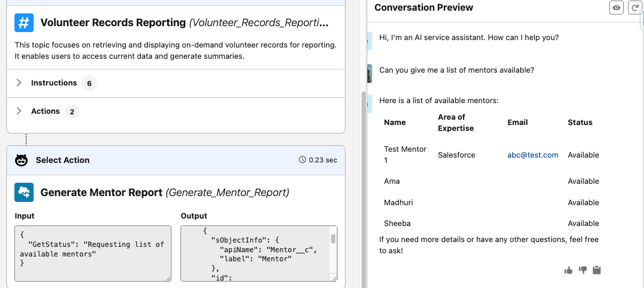Expand the Actions section

pos(19,111)
